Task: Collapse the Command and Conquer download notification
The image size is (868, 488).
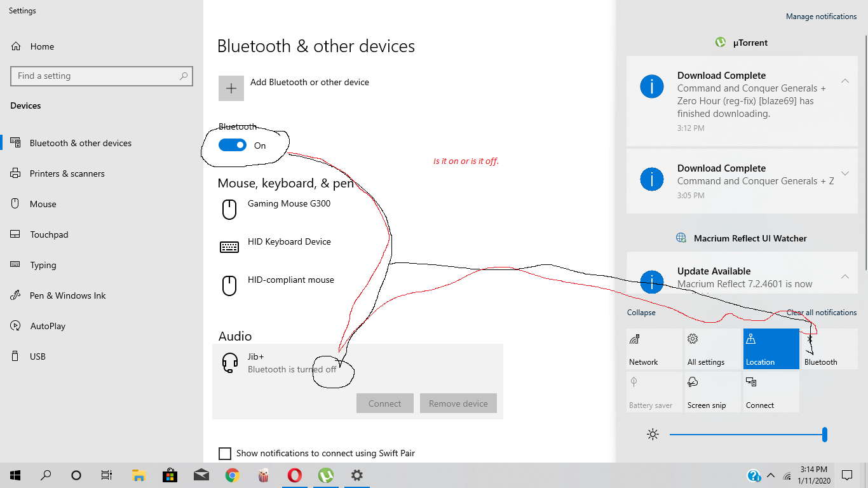Action: (x=845, y=81)
